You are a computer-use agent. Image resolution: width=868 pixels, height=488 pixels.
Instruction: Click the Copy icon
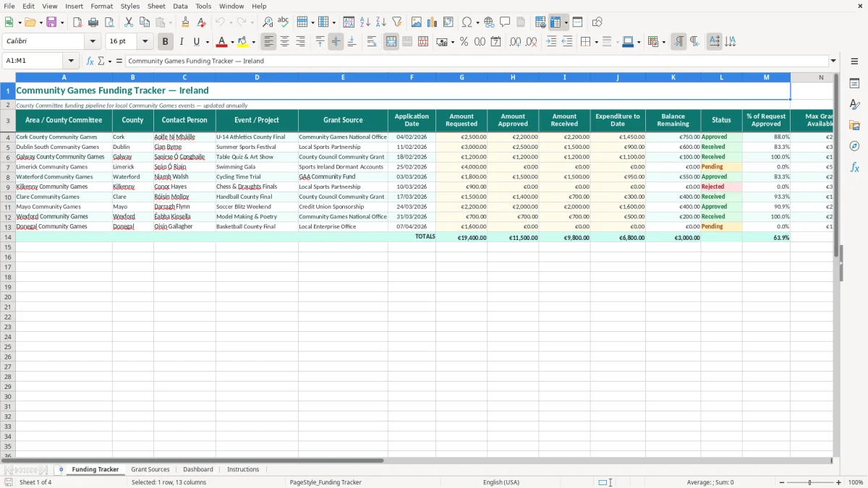coord(145,22)
